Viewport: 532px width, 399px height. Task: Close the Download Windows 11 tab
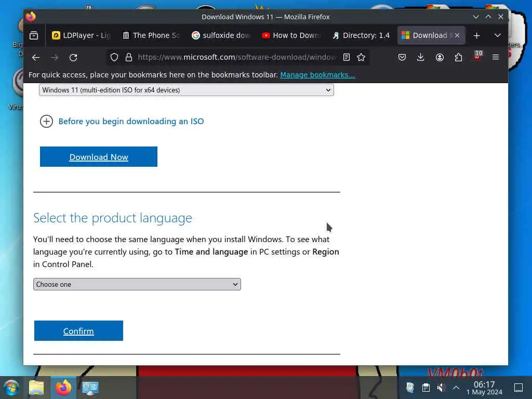tap(457, 35)
